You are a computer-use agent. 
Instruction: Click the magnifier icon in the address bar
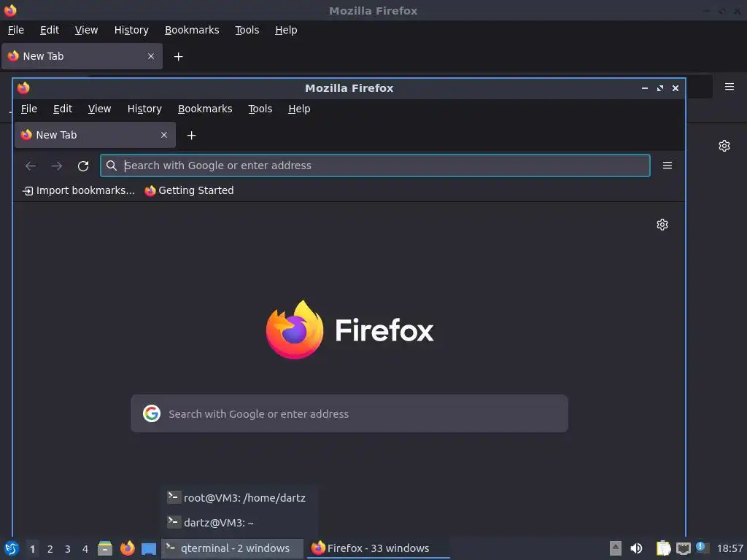click(x=112, y=166)
